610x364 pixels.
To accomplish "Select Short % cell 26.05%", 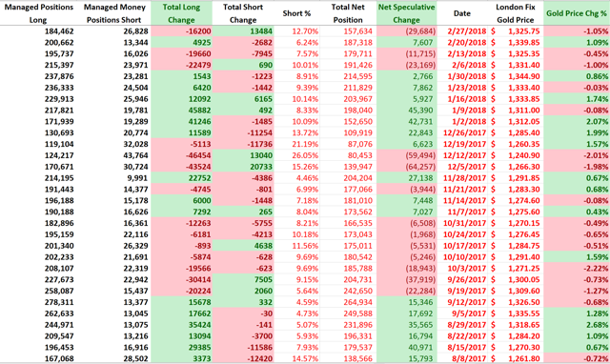I will 296,155.
